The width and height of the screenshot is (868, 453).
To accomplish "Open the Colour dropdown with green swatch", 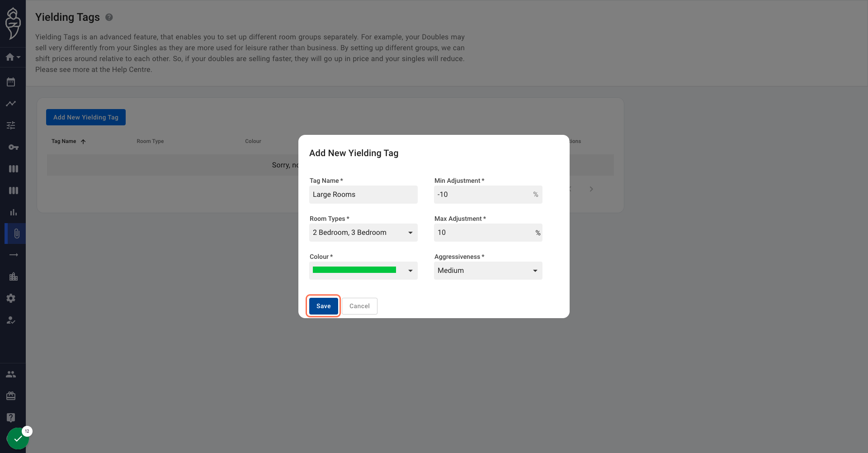I will [x=363, y=271].
